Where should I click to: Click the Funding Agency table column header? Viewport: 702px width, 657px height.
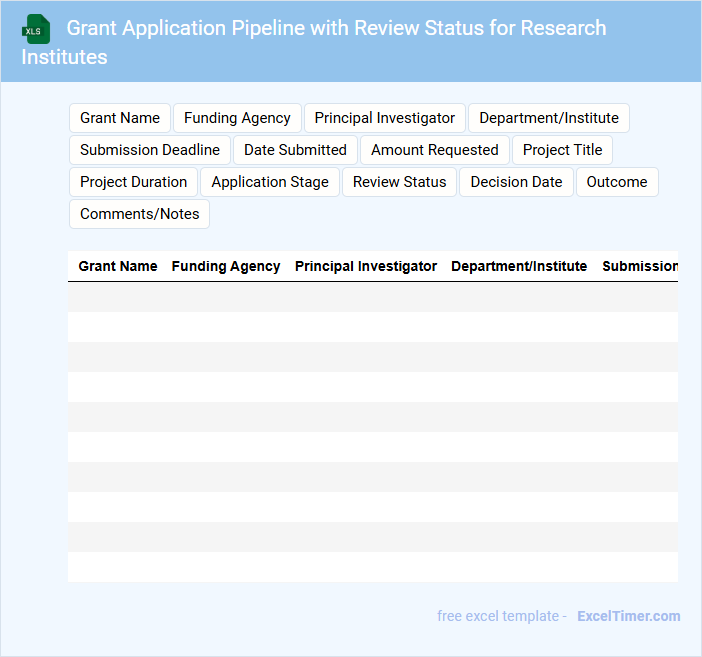tap(226, 266)
